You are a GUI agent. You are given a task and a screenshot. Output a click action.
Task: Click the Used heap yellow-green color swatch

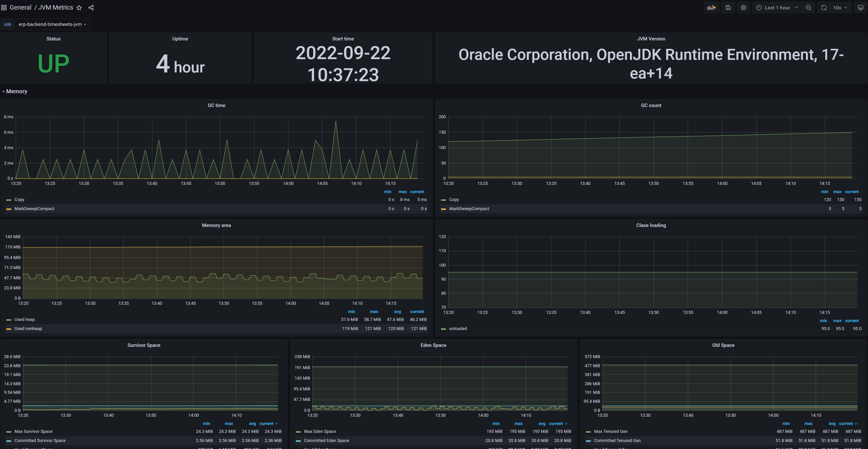9,320
